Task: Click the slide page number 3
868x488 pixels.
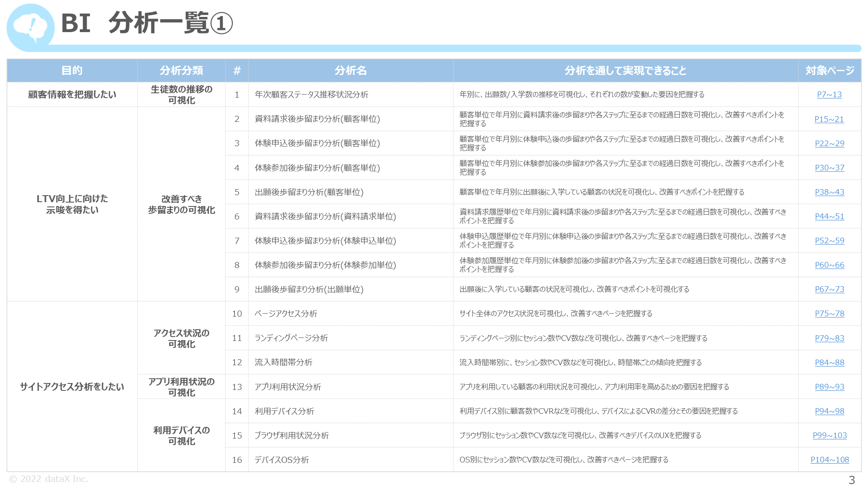Action: pos(852,480)
